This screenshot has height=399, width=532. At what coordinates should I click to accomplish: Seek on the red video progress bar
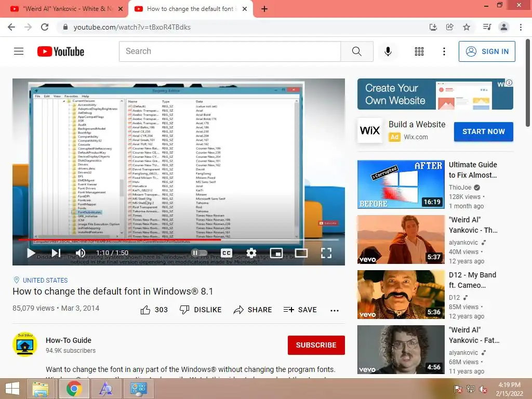coord(179,240)
